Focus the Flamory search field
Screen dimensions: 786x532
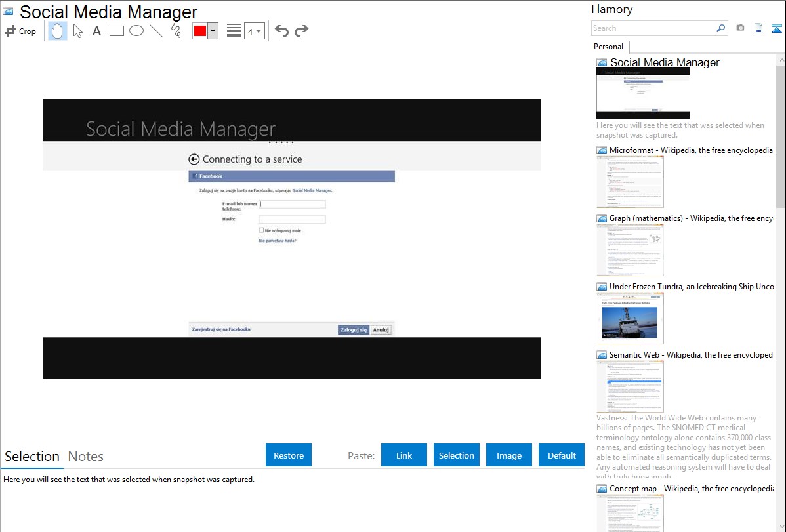[653, 28]
